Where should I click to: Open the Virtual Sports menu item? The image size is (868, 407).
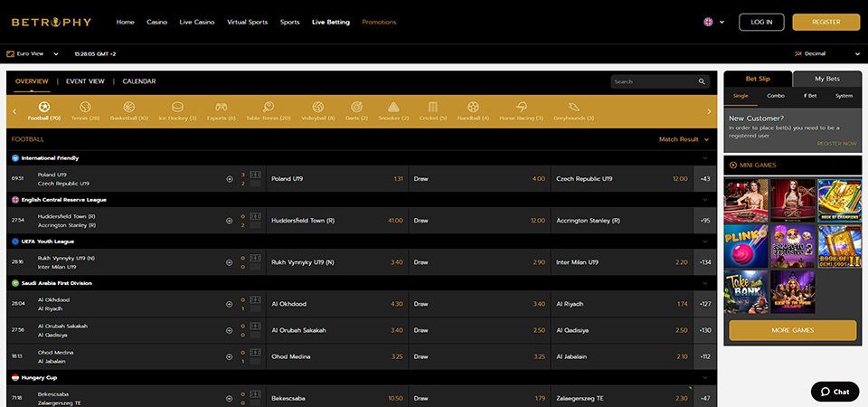247,22
